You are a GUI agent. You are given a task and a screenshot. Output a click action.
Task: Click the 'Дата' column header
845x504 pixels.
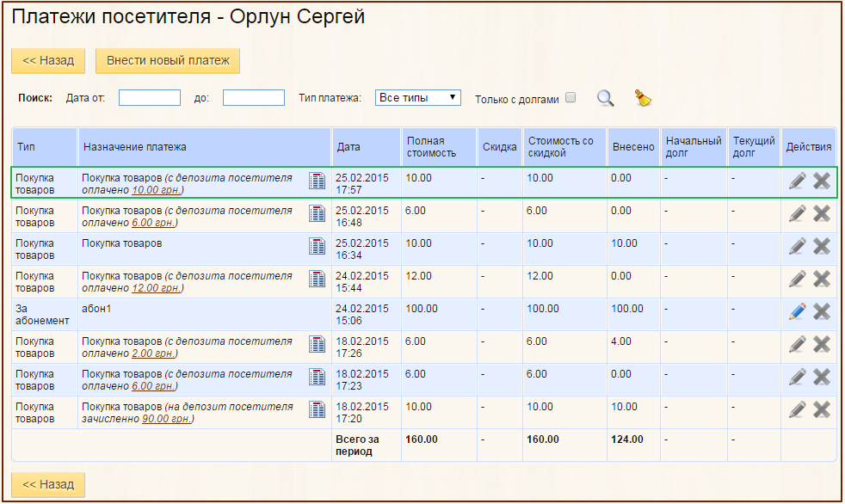[348, 147]
